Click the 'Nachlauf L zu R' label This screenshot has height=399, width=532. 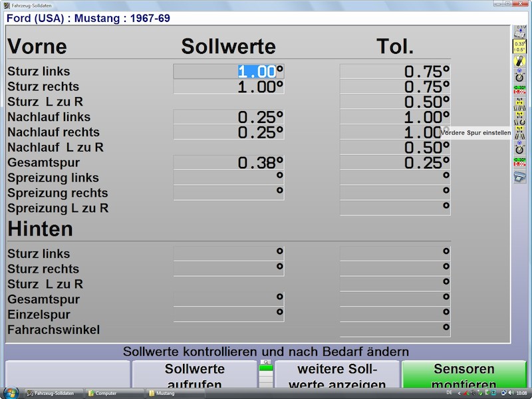tap(55, 147)
